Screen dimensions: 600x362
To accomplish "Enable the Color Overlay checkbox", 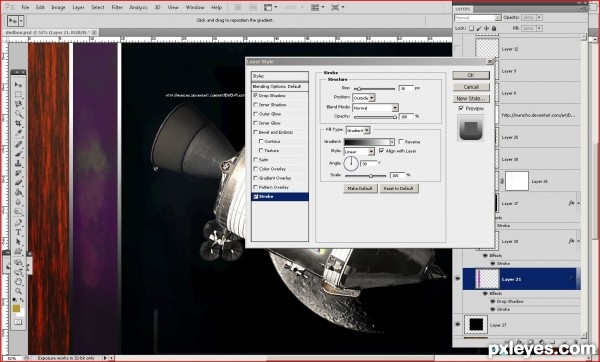I will [x=256, y=169].
